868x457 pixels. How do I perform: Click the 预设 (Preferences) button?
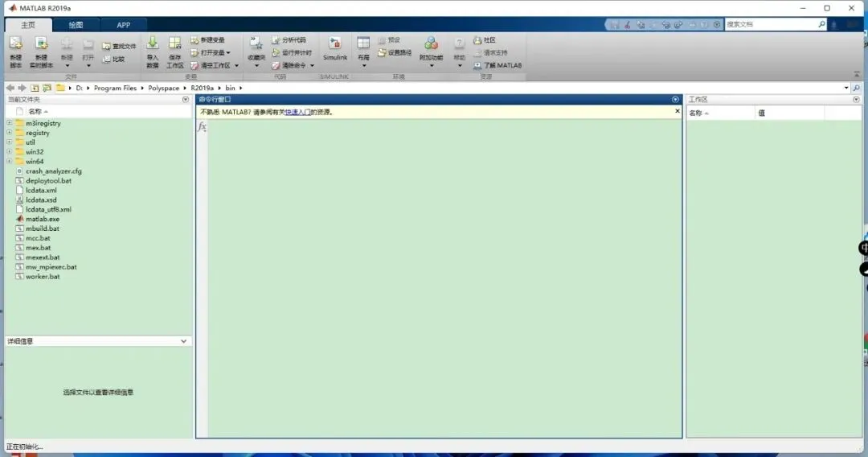click(389, 40)
